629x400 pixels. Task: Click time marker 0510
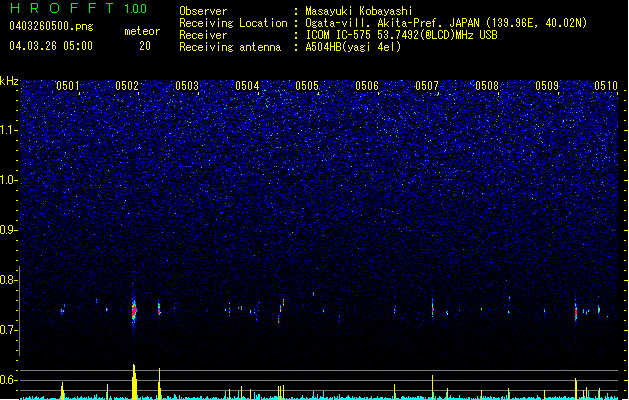coord(606,86)
